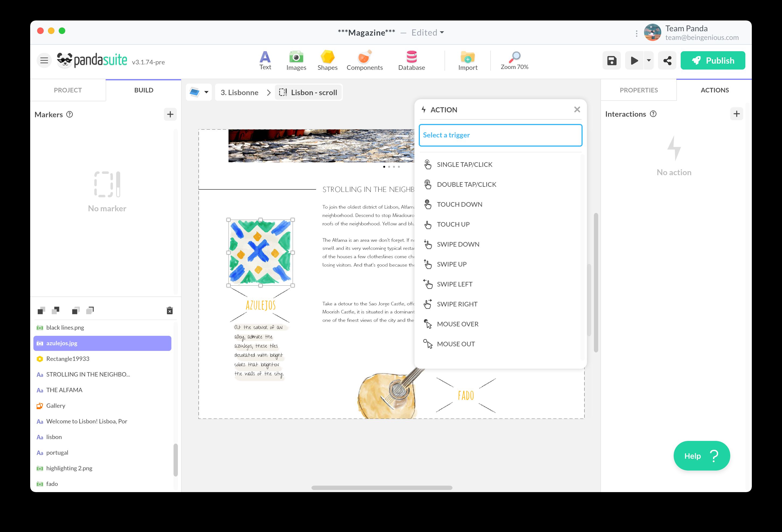The width and height of the screenshot is (782, 532).
Task: Open the Components menu icon
Action: coord(364,57)
